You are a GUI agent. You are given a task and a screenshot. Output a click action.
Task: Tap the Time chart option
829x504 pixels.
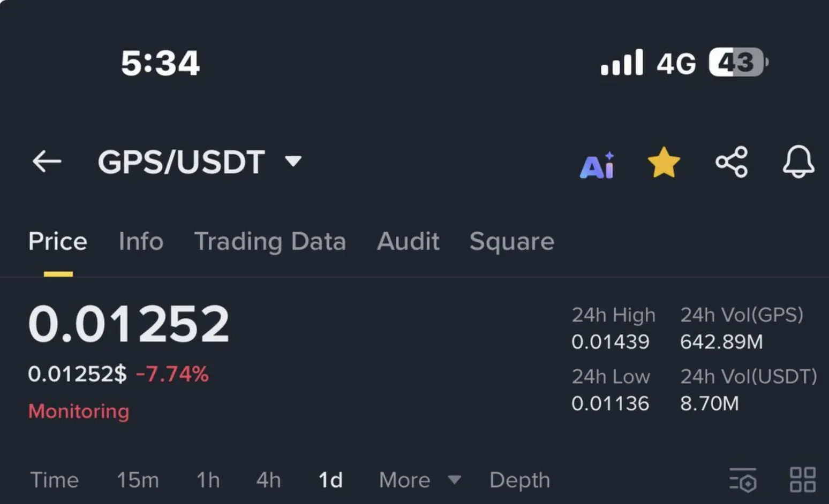tap(54, 480)
